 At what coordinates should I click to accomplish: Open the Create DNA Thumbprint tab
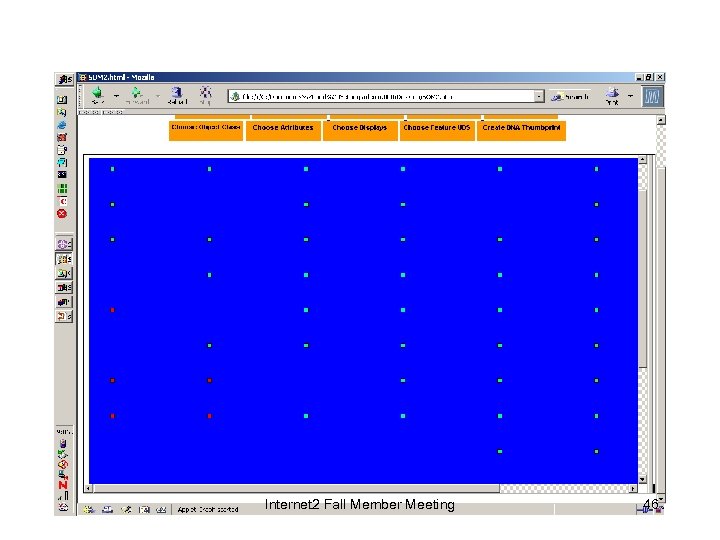[521, 130]
